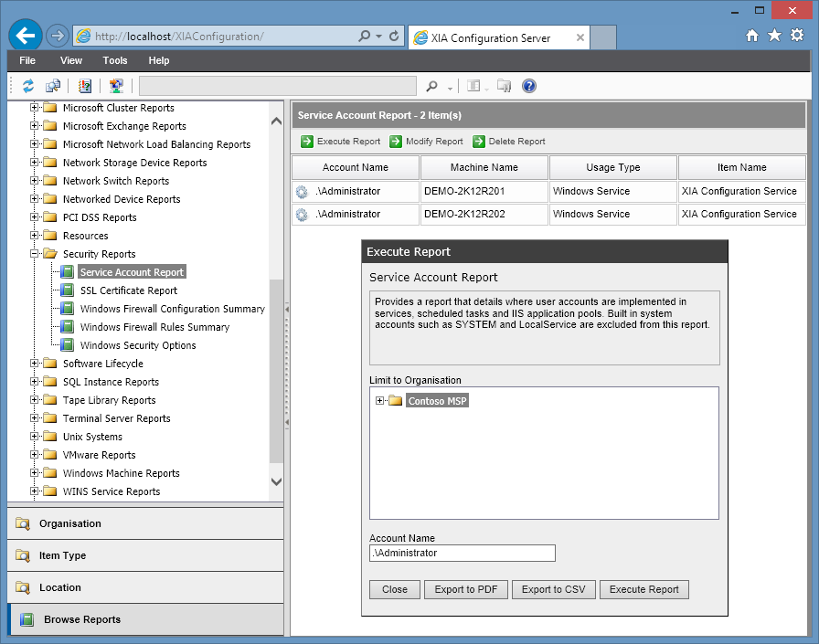819x644 pixels.
Task: Expand the VMware Reports folder
Action: point(35,455)
